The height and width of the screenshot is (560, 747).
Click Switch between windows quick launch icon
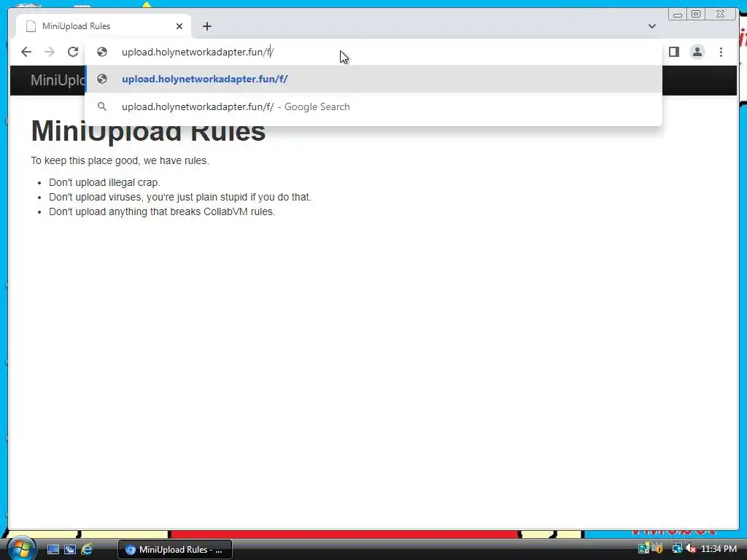(x=70, y=550)
